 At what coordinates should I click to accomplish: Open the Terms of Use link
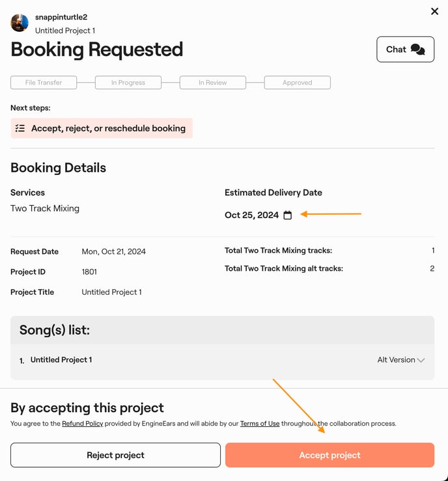(x=260, y=424)
